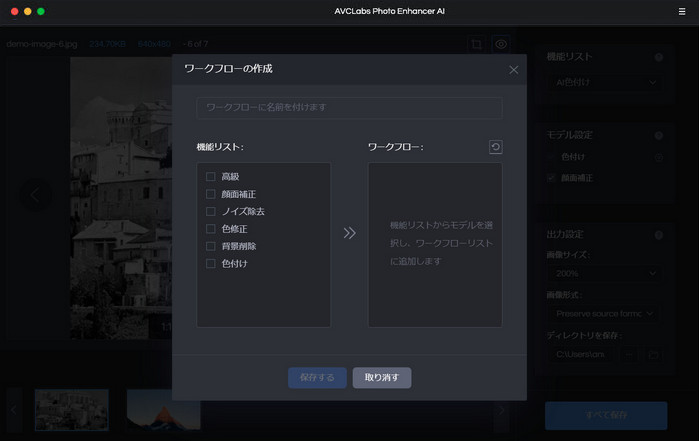Check the 色修正 checkbox
Viewport: 699px width, 441px height.
[210, 229]
